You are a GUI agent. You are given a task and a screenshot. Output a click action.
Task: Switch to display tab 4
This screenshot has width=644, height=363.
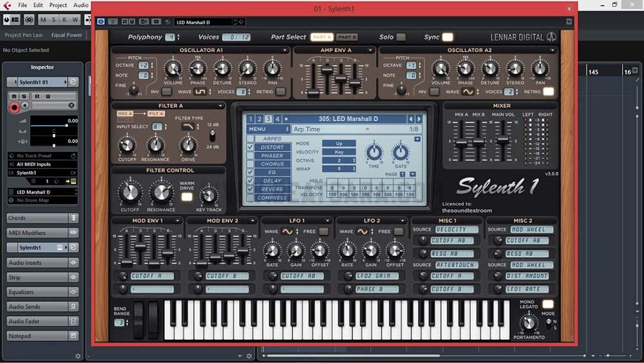(x=278, y=119)
